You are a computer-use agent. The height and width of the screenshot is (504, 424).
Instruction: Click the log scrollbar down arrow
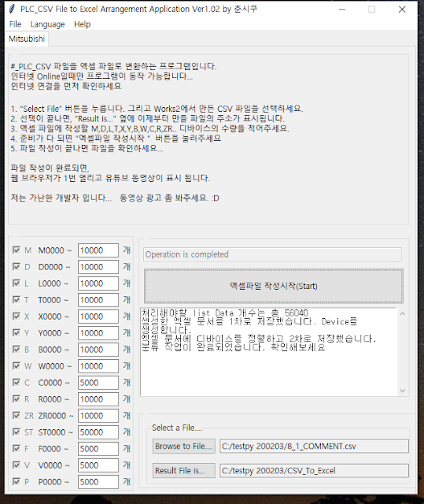[x=403, y=391]
